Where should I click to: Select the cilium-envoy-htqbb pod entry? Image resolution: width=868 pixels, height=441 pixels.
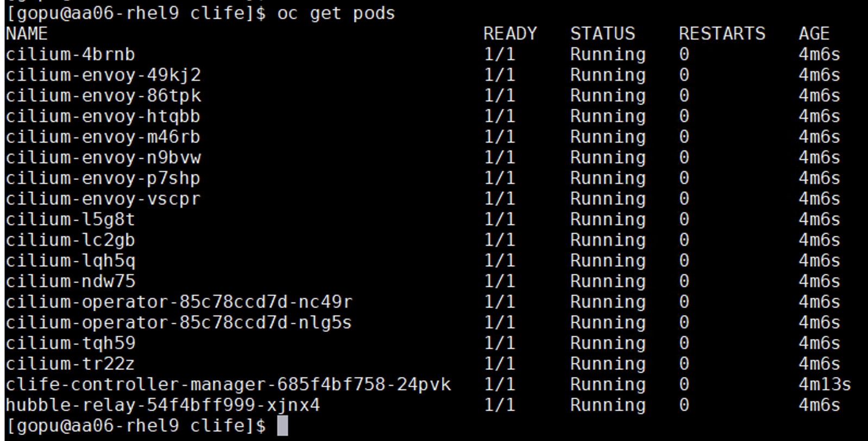(103, 116)
